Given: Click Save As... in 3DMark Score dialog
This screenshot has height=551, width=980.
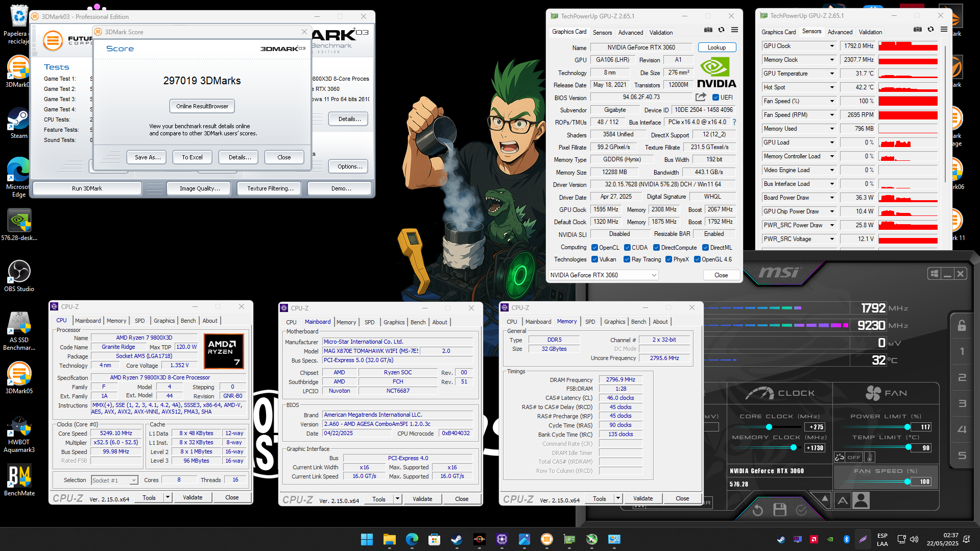Looking at the screenshot, I should coord(148,157).
